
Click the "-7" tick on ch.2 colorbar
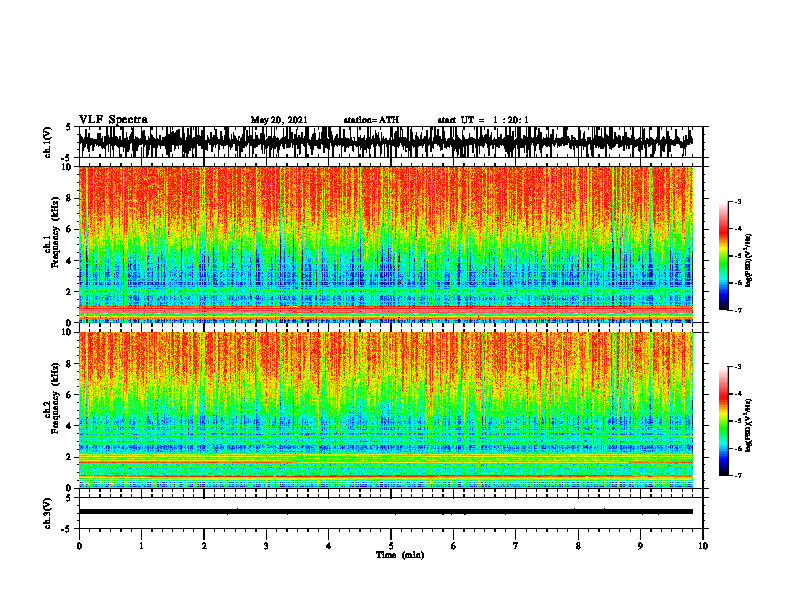pos(738,475)
